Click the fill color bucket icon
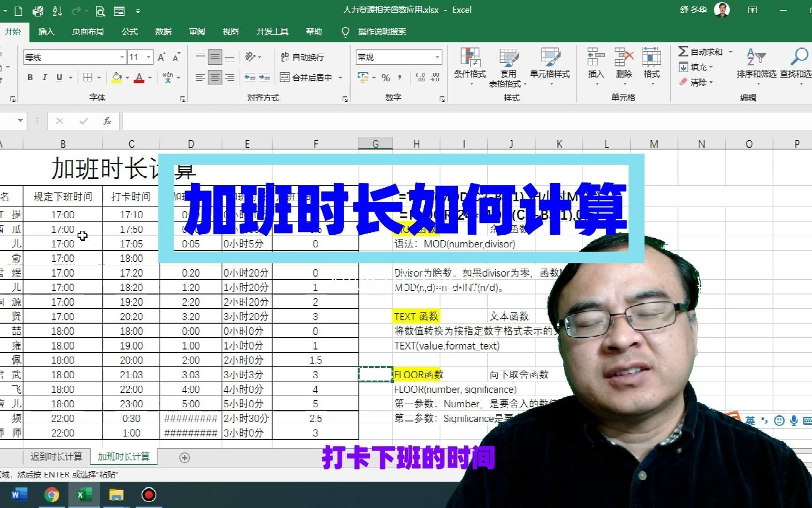Viewport: 812px width, 508px height. (x=117, y=78)
